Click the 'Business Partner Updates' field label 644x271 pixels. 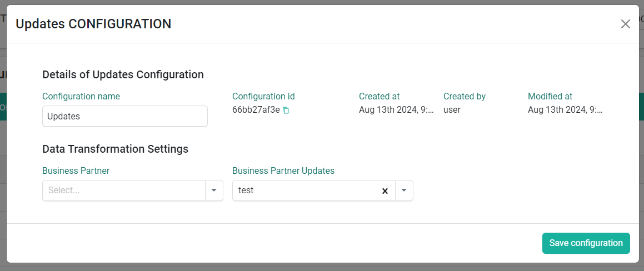283,171
